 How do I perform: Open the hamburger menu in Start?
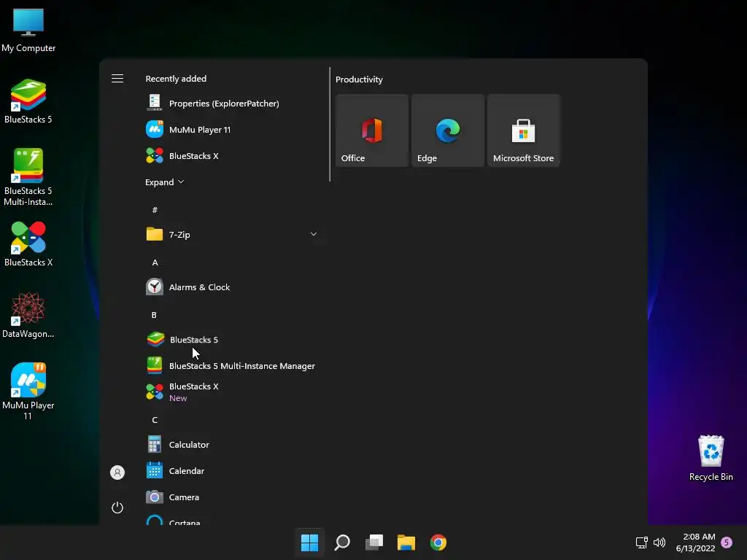point(117,79)
